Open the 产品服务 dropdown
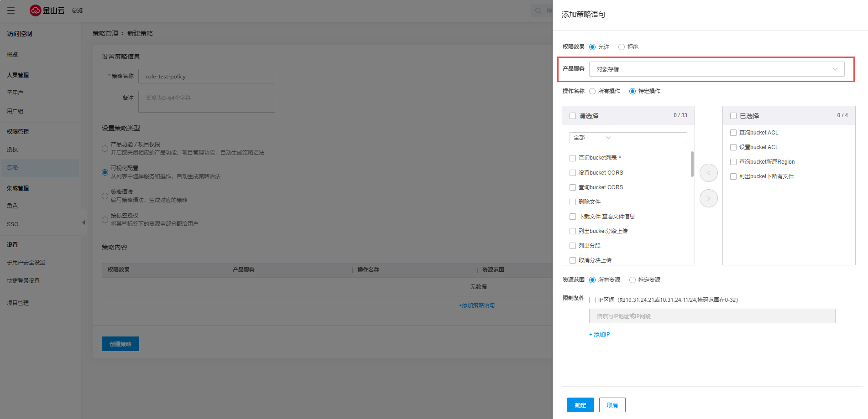The width and height of the screenshot is (868, 419). 716,69
